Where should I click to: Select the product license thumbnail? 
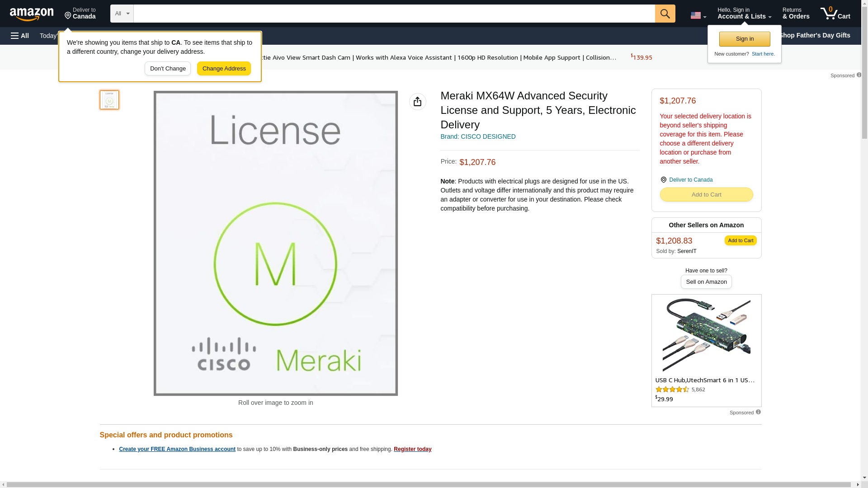tap(109, 100)
